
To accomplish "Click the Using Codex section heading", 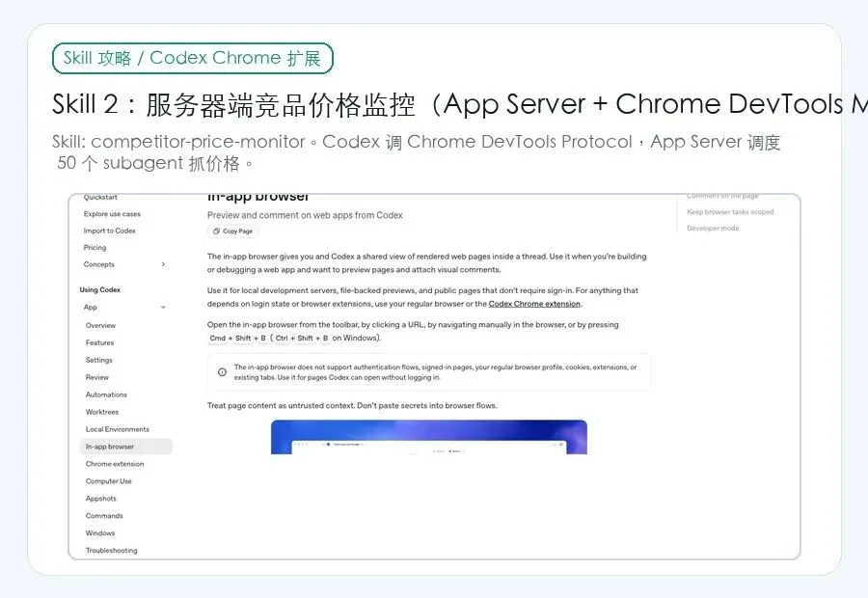I will pos(99,289).
